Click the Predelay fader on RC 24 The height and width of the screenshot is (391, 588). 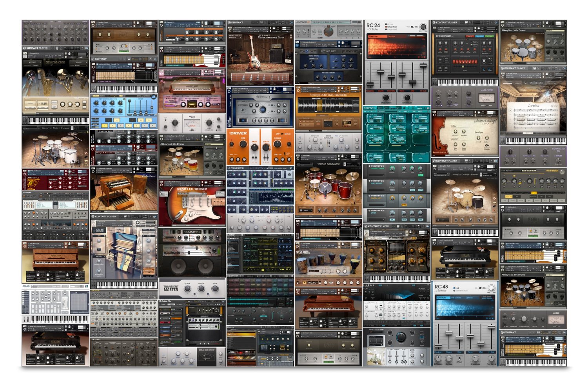click(x=369, y=84)
